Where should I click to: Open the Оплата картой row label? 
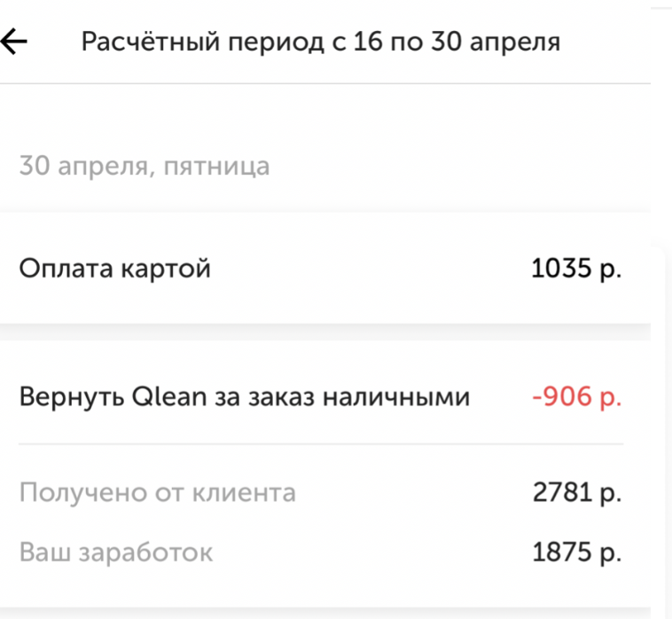[x=115, y=268]
